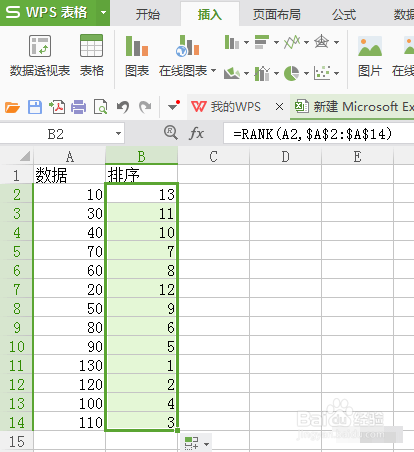
Task: Expand the online charts dropdown arrow
Action: coord(213,71)
